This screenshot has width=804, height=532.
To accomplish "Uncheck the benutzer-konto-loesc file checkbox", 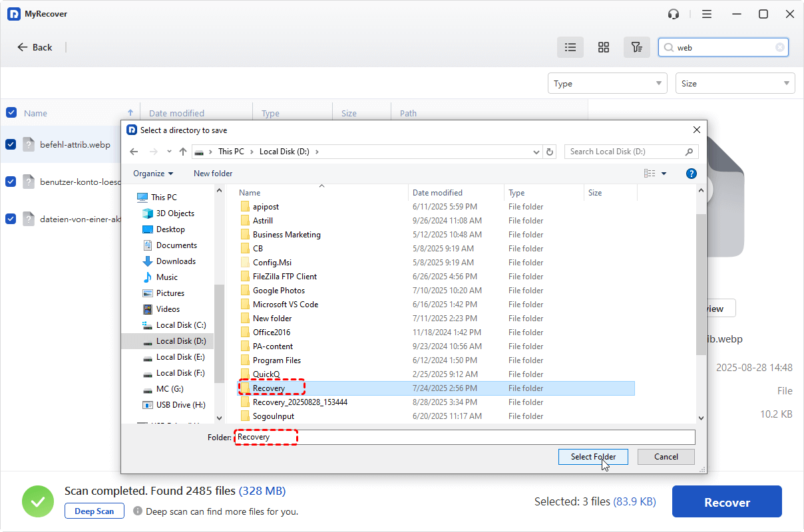I will coord(11,181).
